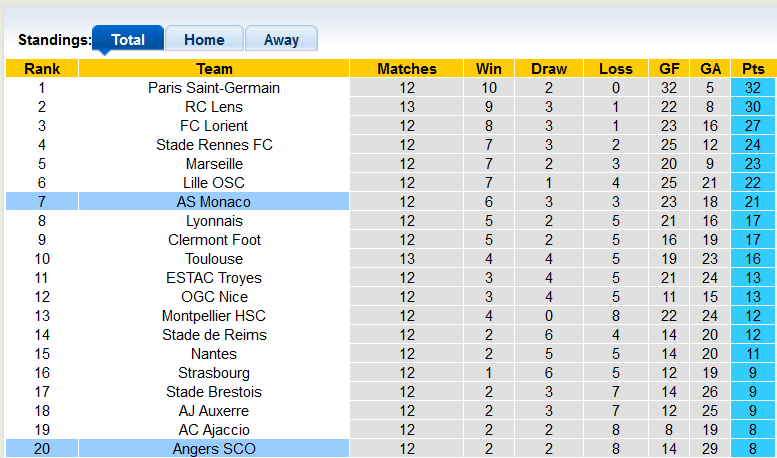This screenshot has width=777, height=458.
Task: Click the Team column header
Action: 214,69
